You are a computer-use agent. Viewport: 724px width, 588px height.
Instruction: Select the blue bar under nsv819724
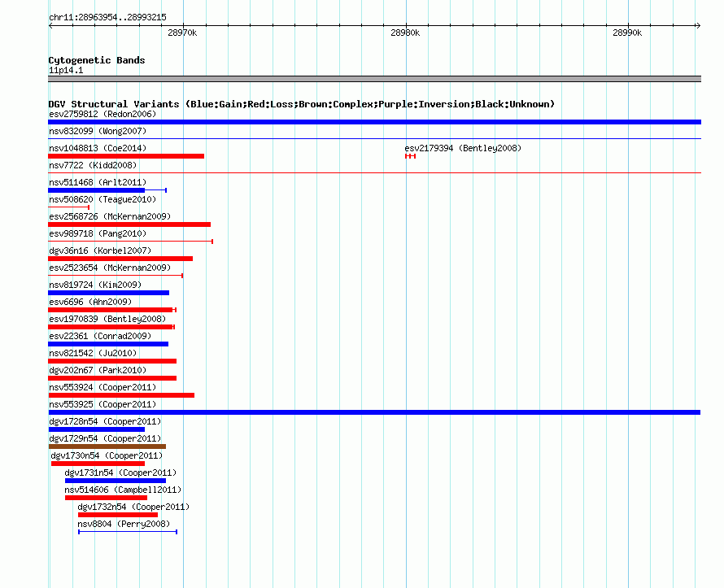point(108,293)
